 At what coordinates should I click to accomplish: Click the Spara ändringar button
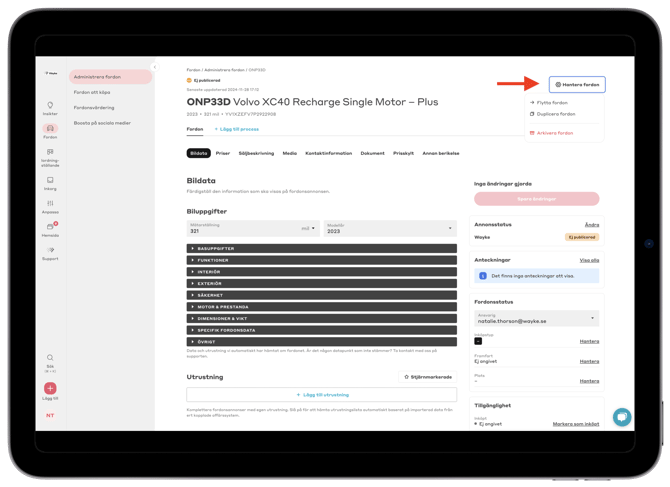pyautogui.click(x=536, y=199)
